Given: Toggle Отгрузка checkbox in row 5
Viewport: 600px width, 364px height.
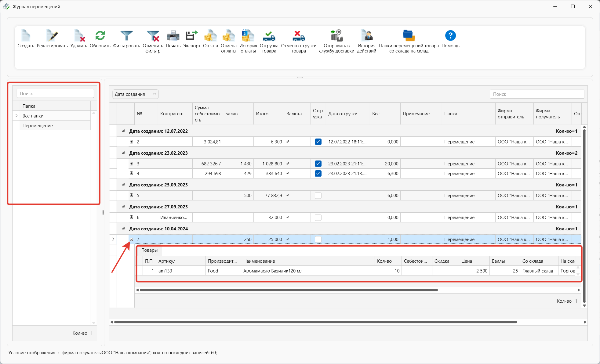Looking at the screenshot, I should (x=318, y=196).
